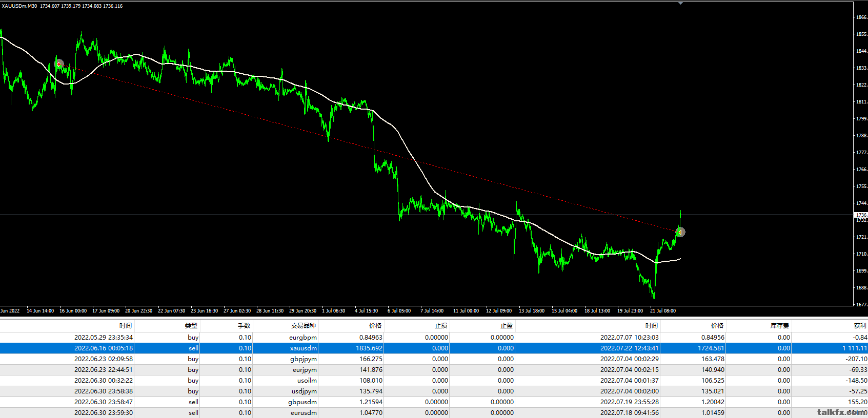This screenshot has width=868, height=418.
Task: Click the trade exit marker near 21 Jul
Action: (680, 233)
